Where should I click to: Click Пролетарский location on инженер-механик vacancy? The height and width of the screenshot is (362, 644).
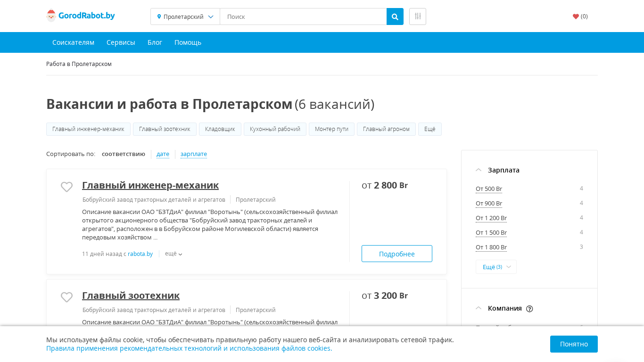click(x=256, y=200)
